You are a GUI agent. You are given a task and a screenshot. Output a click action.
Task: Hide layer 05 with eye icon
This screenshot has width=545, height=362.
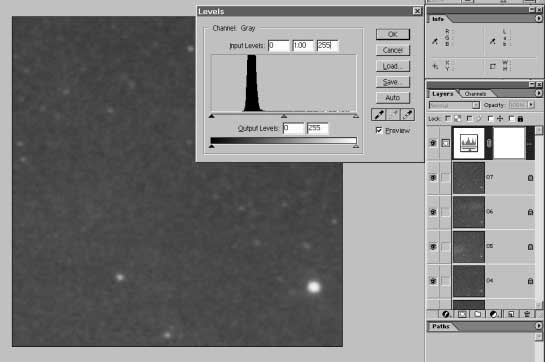pyautogui.click(x=433, y=247)
